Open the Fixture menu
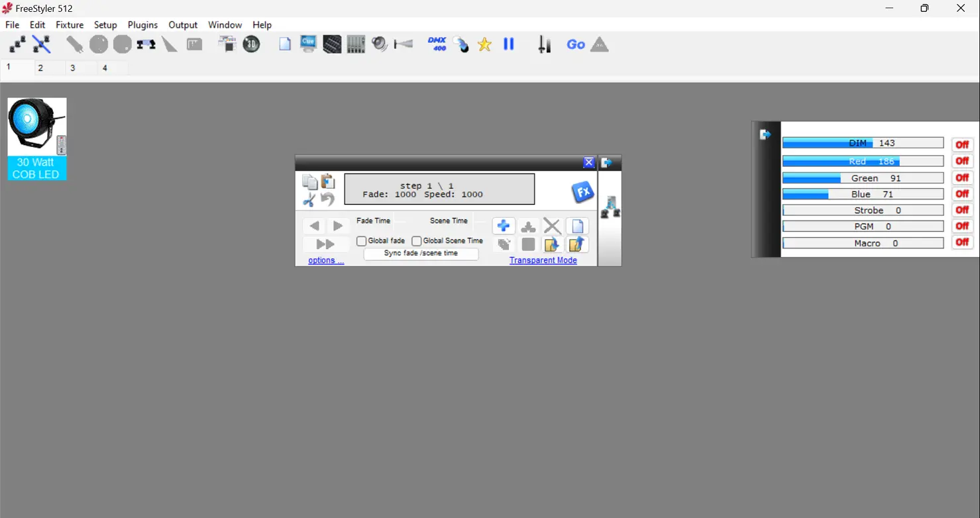 (70, 25)
